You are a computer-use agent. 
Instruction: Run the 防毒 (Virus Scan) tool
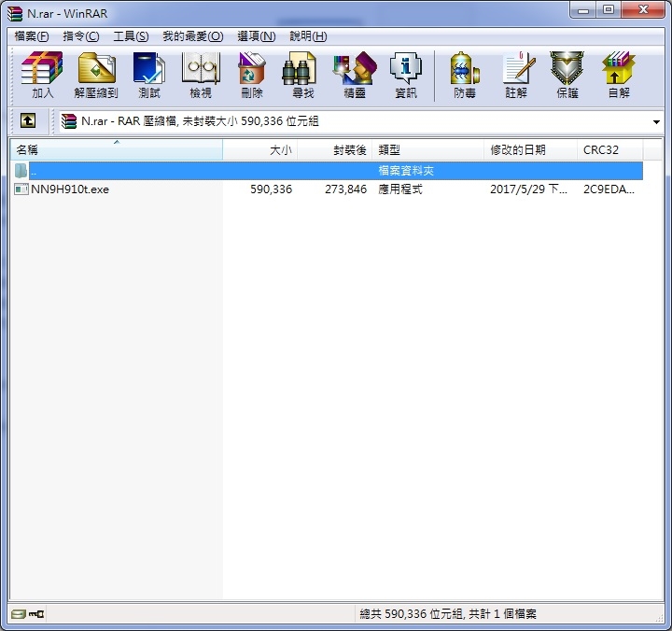click(x=465, y=75)
